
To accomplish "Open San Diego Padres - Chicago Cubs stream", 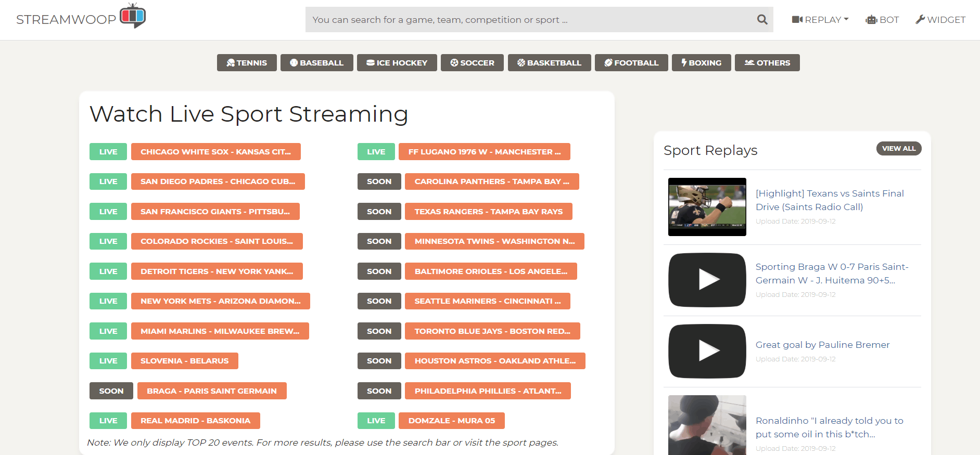I will click(218, 181).
